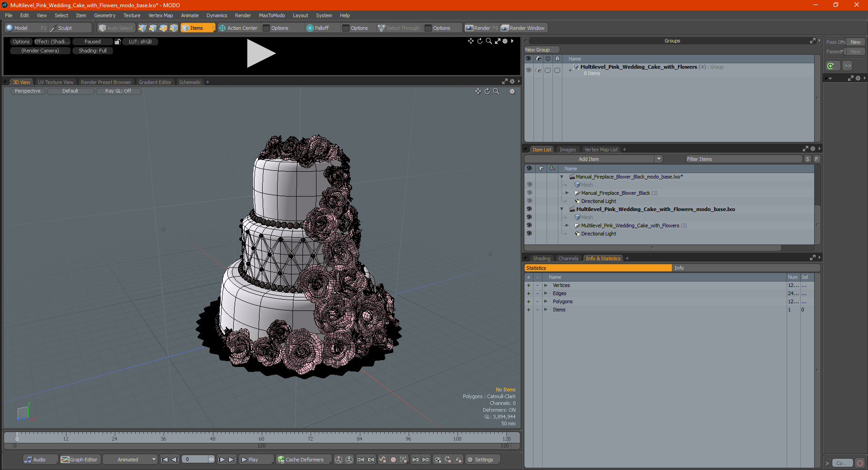Select the Edges selection mode icon
Viewport: 868px width, 470px height.
point(153,28)
